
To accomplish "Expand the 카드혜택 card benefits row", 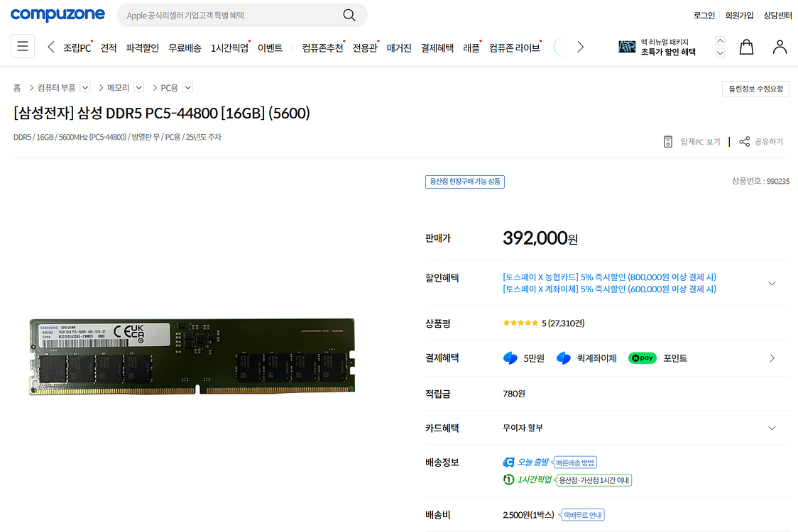I will [x=772, y=428].
